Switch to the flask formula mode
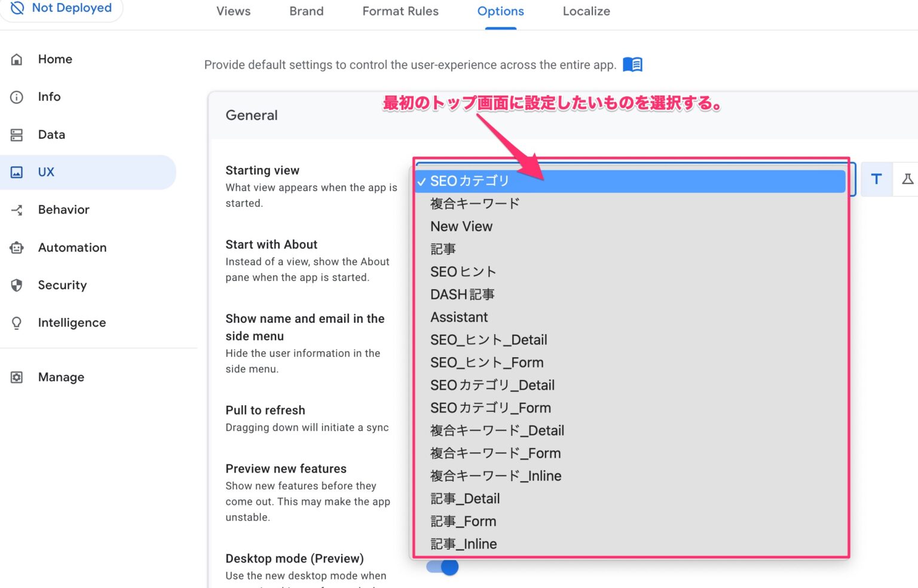Image resolution: width=918 pixels, height=588 pixels. pos(908,179)
